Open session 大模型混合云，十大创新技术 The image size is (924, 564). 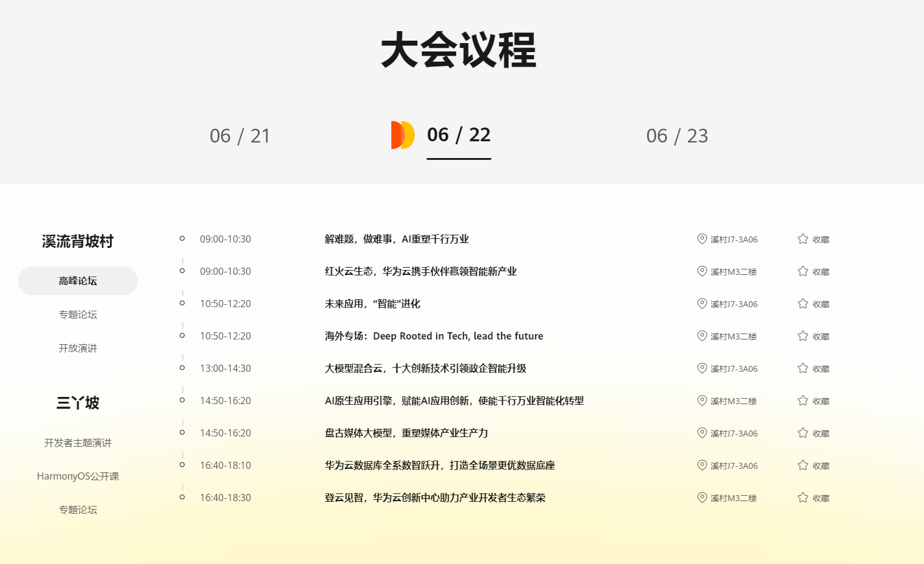(x=425, y=368)
